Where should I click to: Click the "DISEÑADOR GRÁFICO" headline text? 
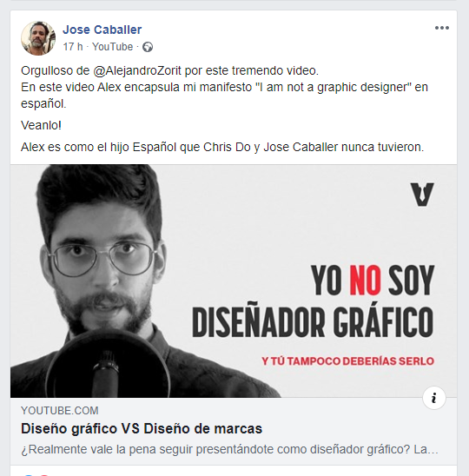(x=313, y=322)
